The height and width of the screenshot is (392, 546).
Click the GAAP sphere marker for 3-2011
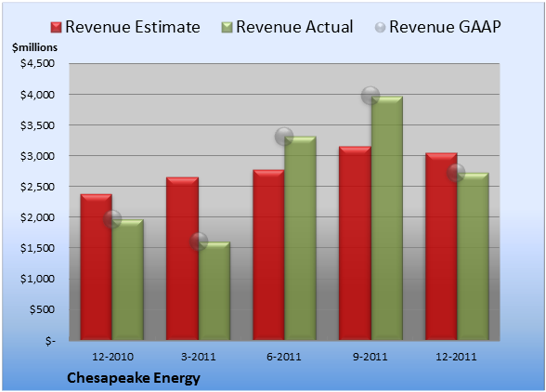pos(199,242)
